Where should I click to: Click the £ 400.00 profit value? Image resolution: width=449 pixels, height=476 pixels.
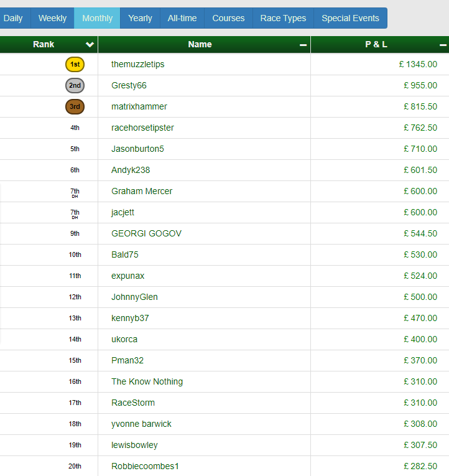420,339
